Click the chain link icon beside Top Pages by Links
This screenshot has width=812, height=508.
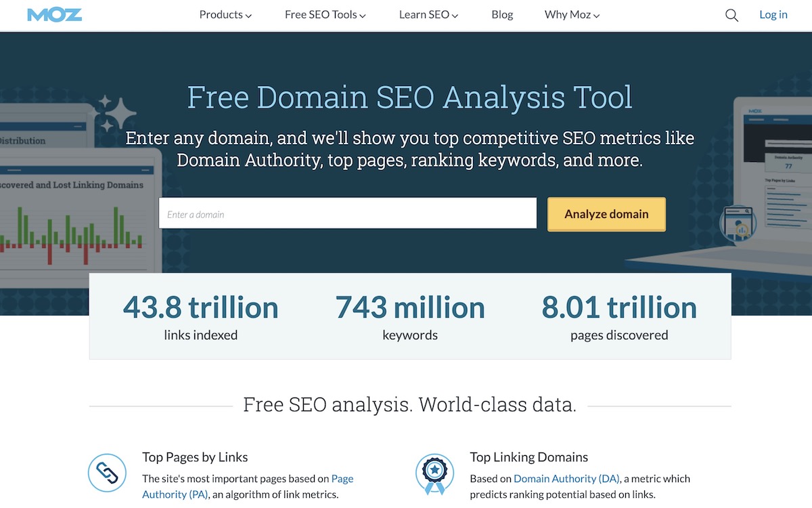(x=108, y=473)
